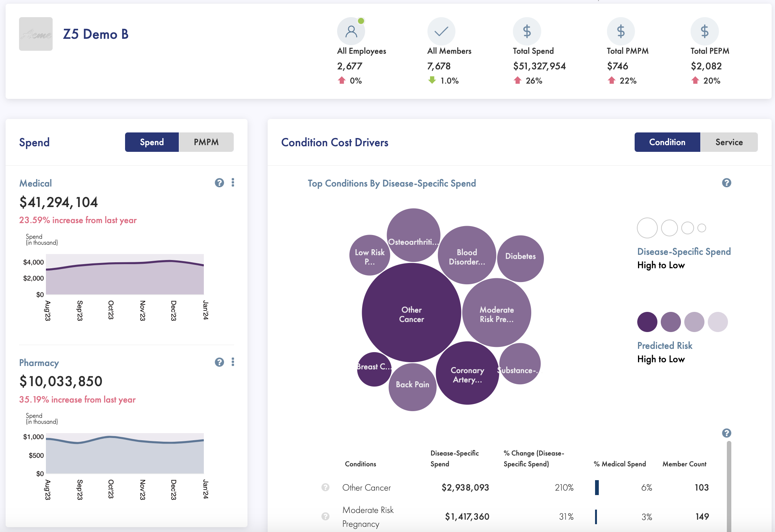Viewport: 775px width, 532px height.
Task: Click the Total PMPM dollar icon
Action: point(621,31)
